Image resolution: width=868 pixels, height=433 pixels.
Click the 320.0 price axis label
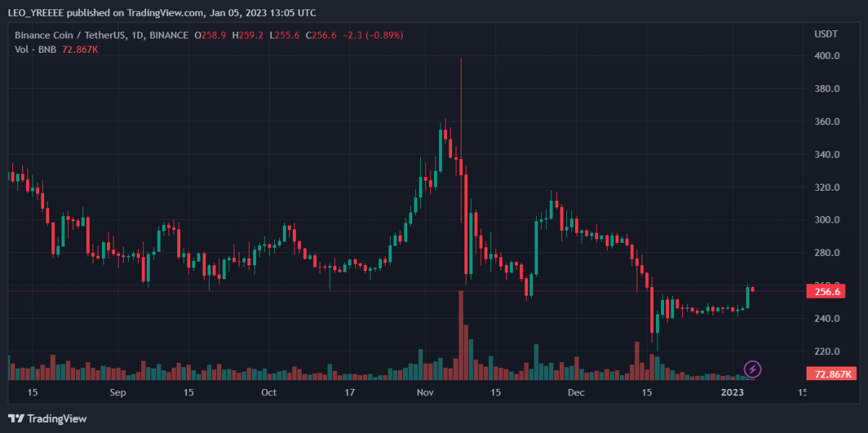point(827,187)
